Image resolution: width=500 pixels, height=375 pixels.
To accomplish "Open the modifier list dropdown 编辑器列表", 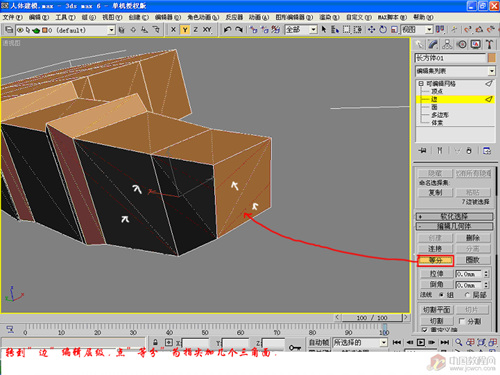I will (455, 71).
